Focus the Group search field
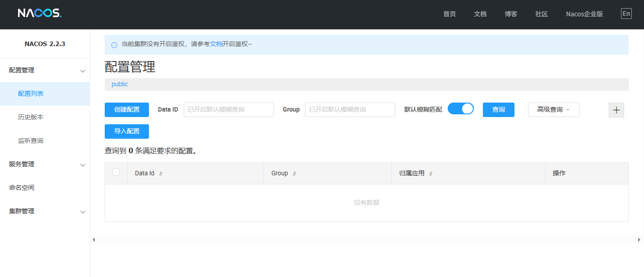This screenshot has width=644, height=277. (350, 110)
